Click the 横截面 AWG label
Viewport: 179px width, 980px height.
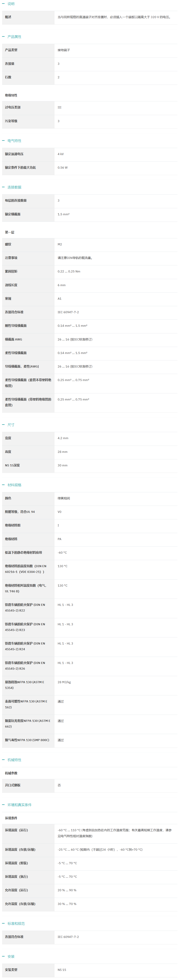coord(14,339)
